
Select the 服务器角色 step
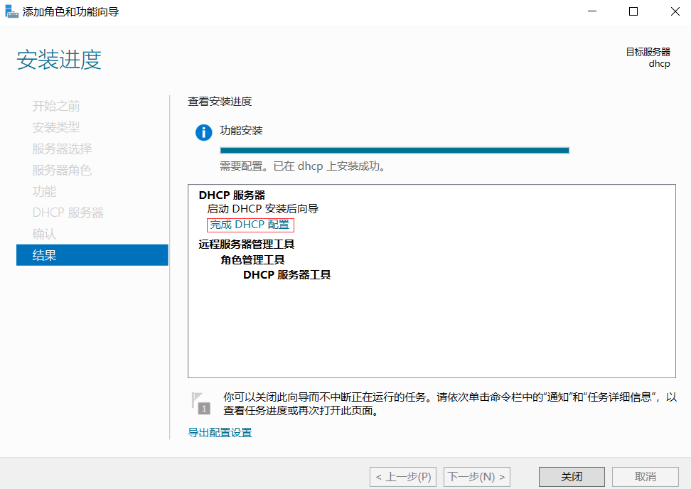point(62,170)
